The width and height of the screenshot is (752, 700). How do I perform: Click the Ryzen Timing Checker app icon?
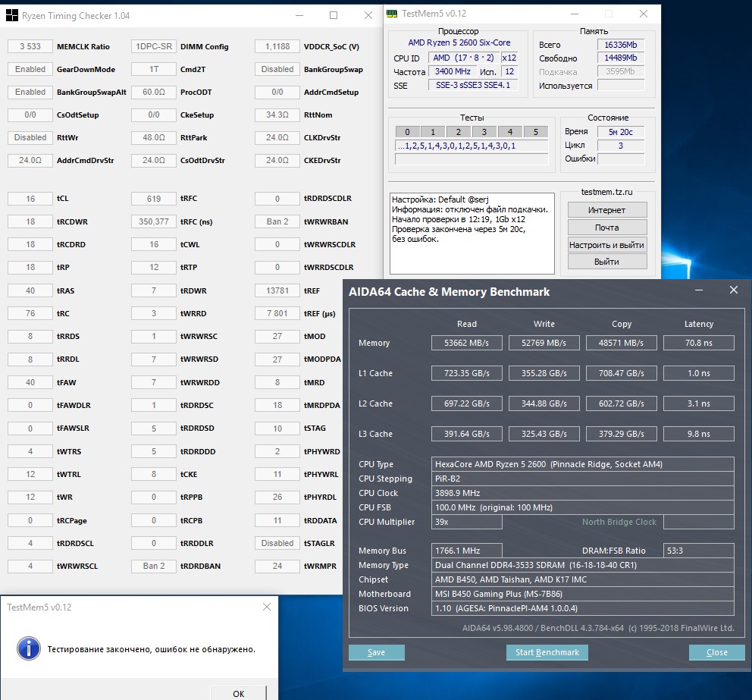tap(12, 15)
